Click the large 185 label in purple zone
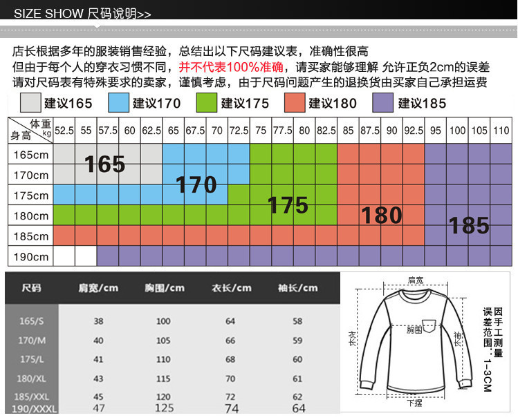Image resolution: width=518 pixels, height=420 pixels. point(469,225)
